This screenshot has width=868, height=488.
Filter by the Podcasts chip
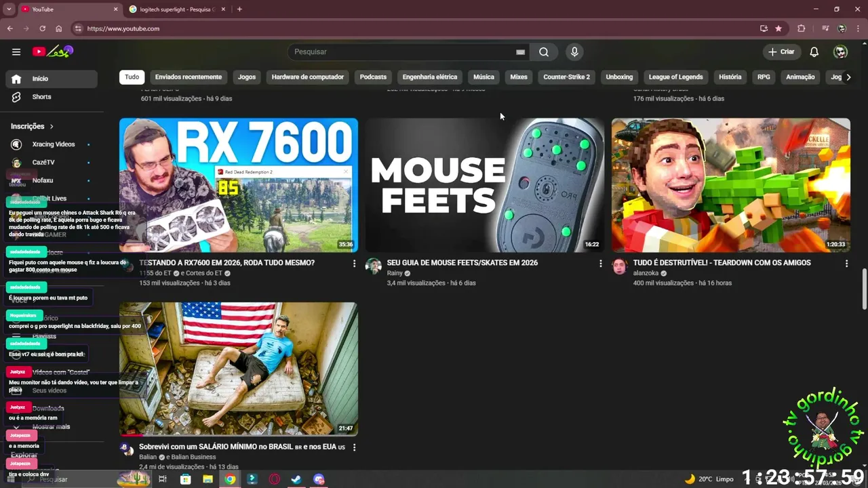(x=373, y=77)
